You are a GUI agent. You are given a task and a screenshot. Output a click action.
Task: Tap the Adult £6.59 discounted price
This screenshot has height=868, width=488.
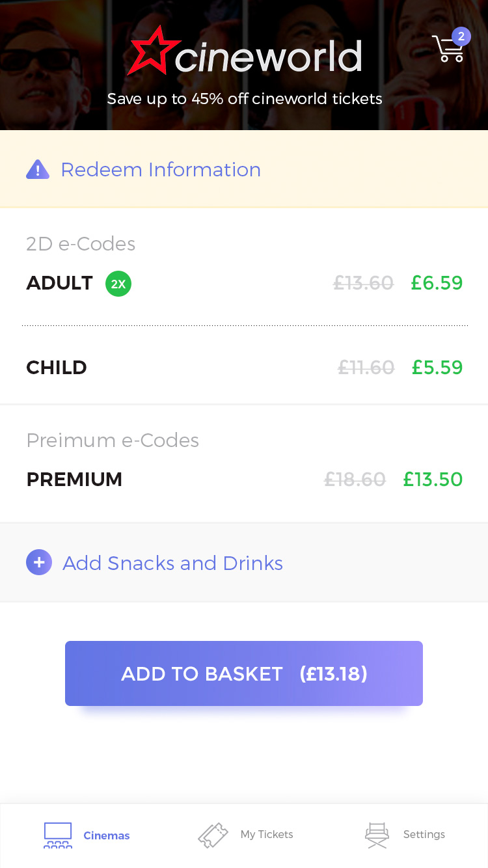(437, 284)
